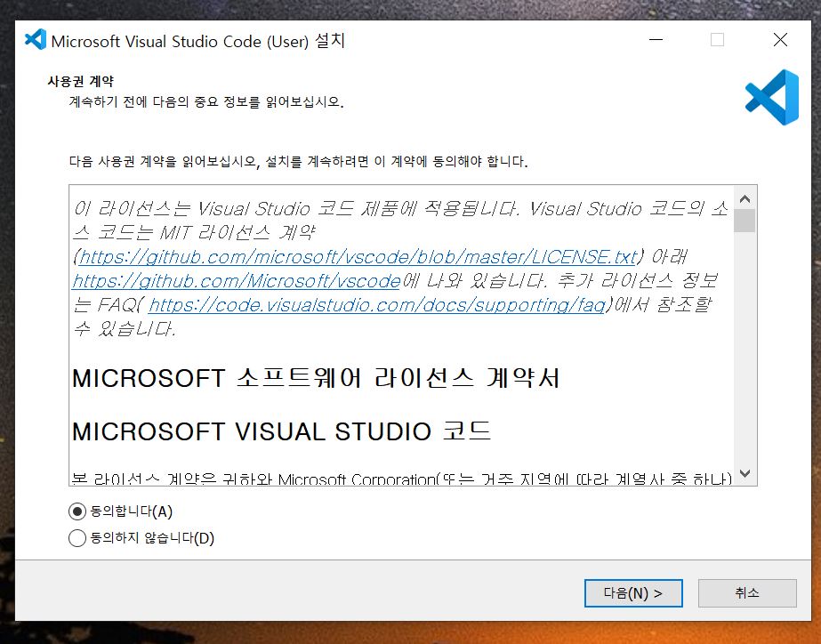The width and height of the screenshot is (821, 644).
Task: Open the LICENSE.txt GitHub link
Action: point(358,256)
